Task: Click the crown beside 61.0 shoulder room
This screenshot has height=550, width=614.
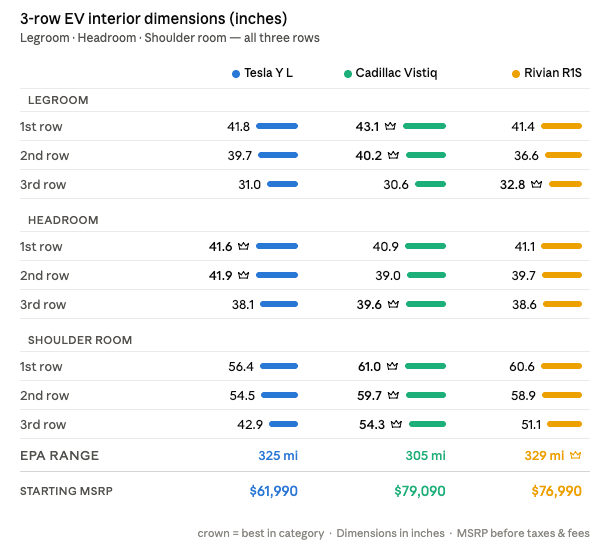Action: pos(392,366)
